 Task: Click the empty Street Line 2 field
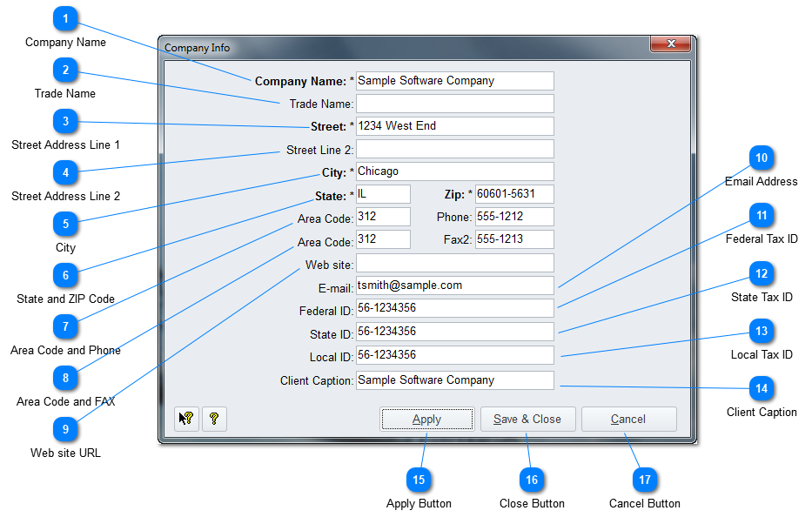click(454, 149)
